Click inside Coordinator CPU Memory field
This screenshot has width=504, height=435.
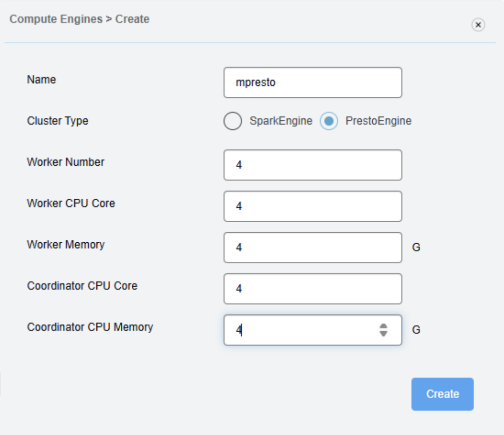[x=303, y=330]
